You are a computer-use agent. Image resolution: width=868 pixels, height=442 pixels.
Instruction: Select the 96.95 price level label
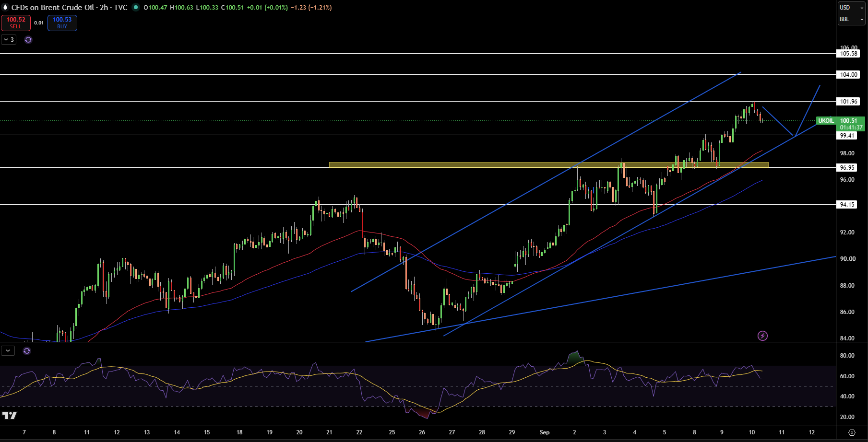point(847,168)
